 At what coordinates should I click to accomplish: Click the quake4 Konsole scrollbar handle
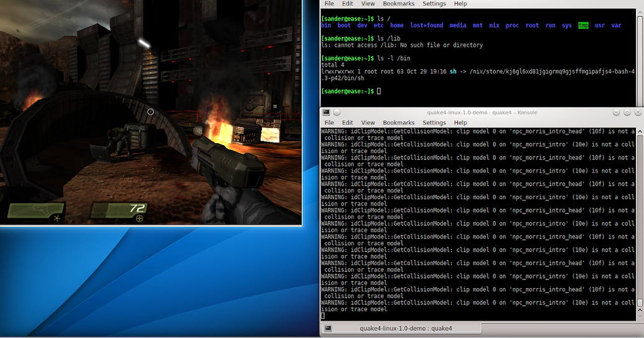640,303
